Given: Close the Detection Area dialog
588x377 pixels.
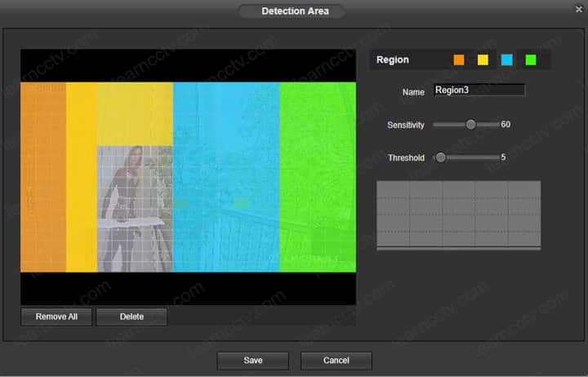Looking at the screenshot, I should pos(579,9).
